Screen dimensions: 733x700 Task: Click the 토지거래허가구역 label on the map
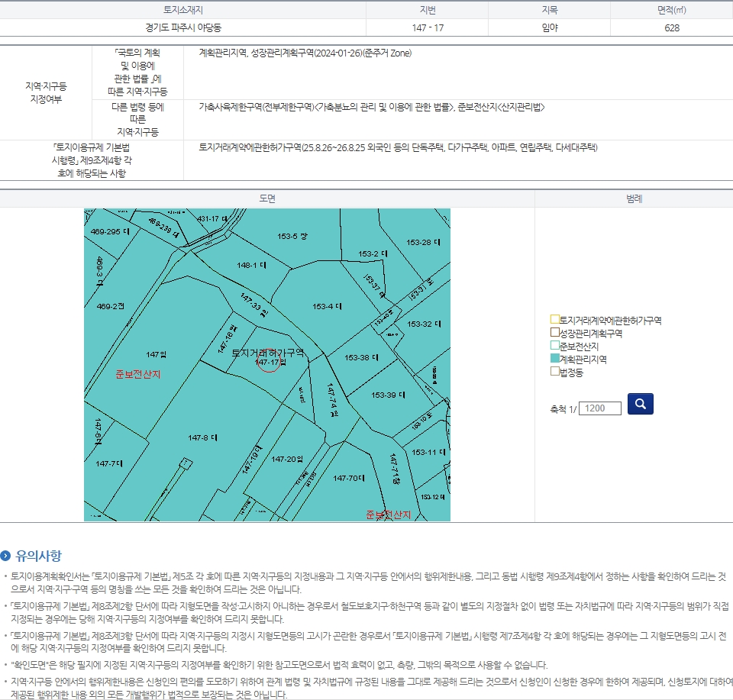pos(267,353)
